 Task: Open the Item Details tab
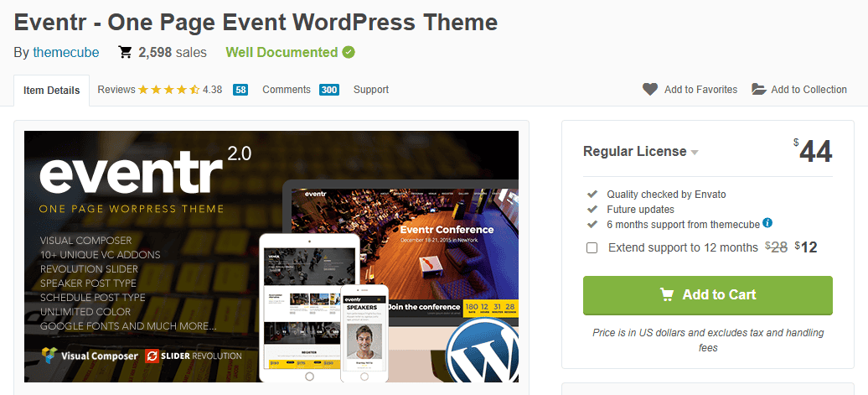[x=51, y=91]
